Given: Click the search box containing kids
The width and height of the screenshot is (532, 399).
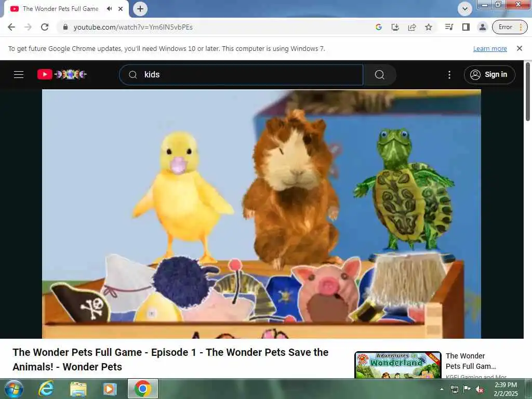Looking at the screenshot, I should (x=241, y=75).
